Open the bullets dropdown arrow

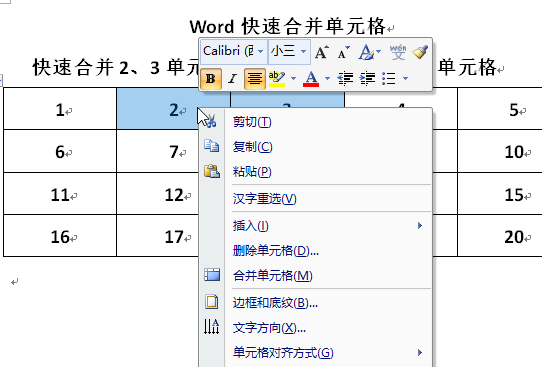pos(405,79)
